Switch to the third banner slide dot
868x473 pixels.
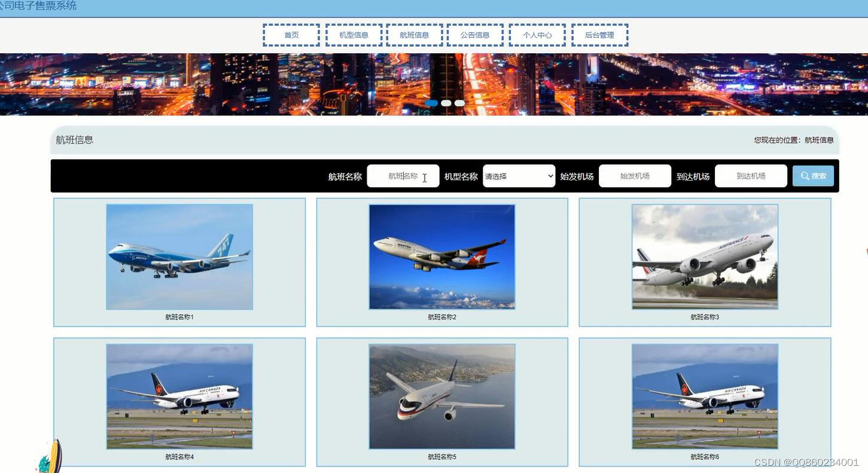coord(459,103)
